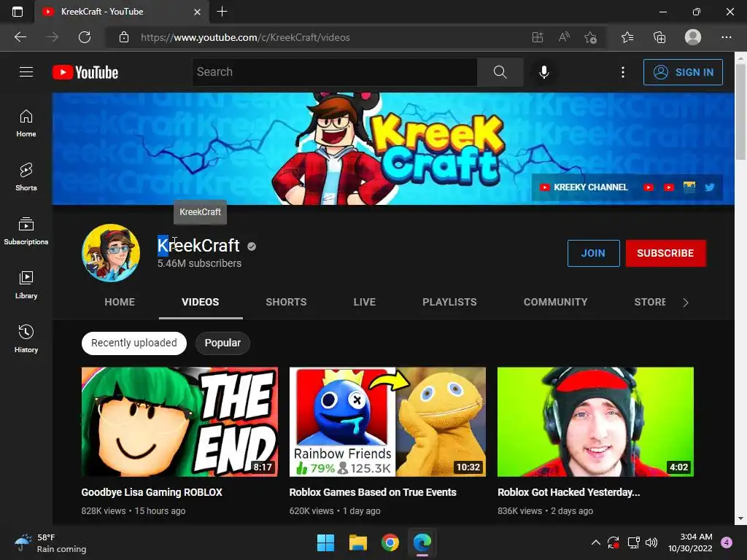
Task: Go back with the browser back arrow
Action: pyautogui.click(x=20, y=37)
